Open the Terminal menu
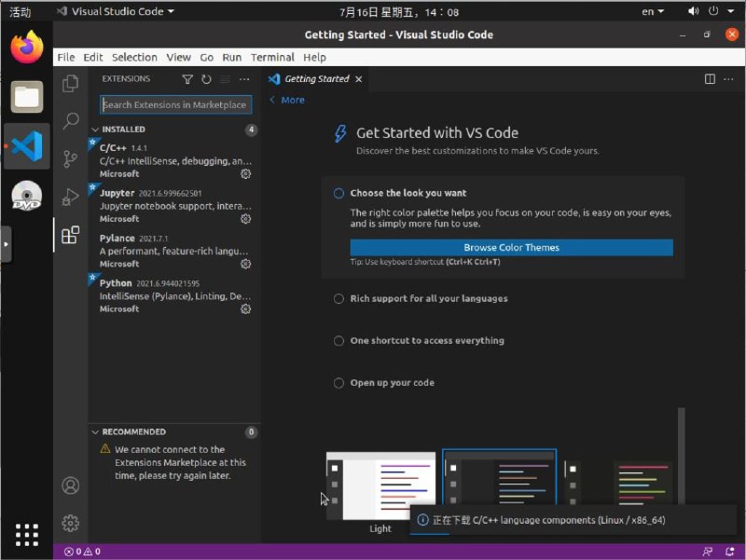Screen dimensions: 746x560 click(272, 57)
